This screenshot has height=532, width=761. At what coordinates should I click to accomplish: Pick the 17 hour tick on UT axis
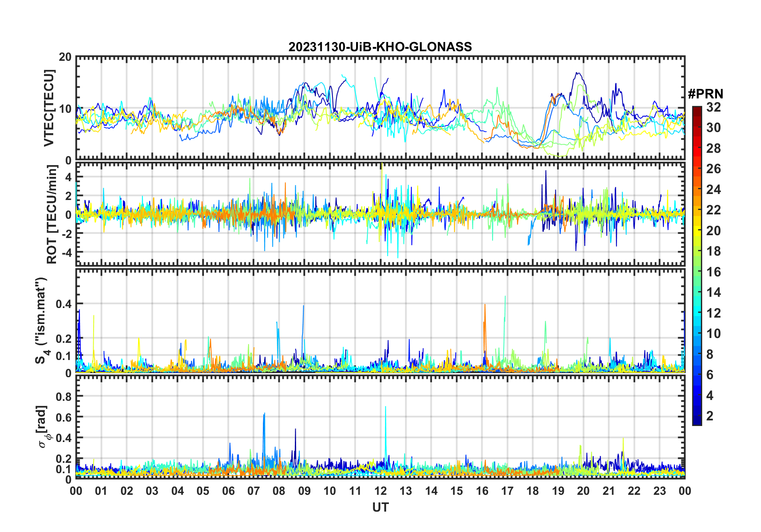507,491
